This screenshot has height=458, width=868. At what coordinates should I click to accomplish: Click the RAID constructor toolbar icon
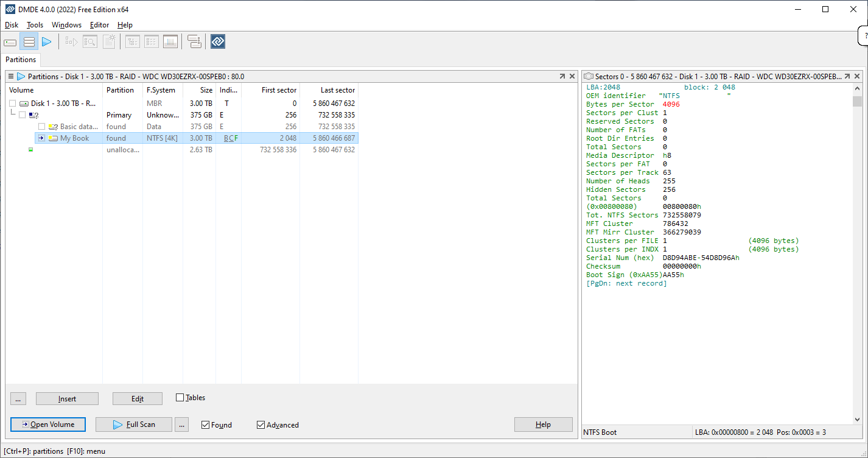pyautogui.click(x=194, y=42)
